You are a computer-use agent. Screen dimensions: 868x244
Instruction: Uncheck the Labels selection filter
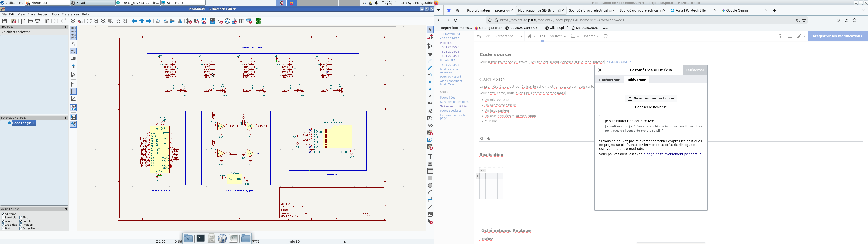[21, 221]
